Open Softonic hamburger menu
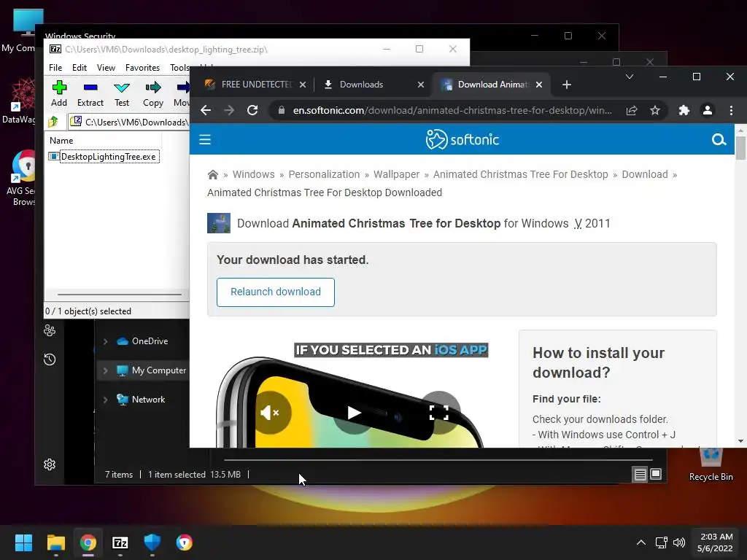This screenshot has height=560, width=747. 205,139
